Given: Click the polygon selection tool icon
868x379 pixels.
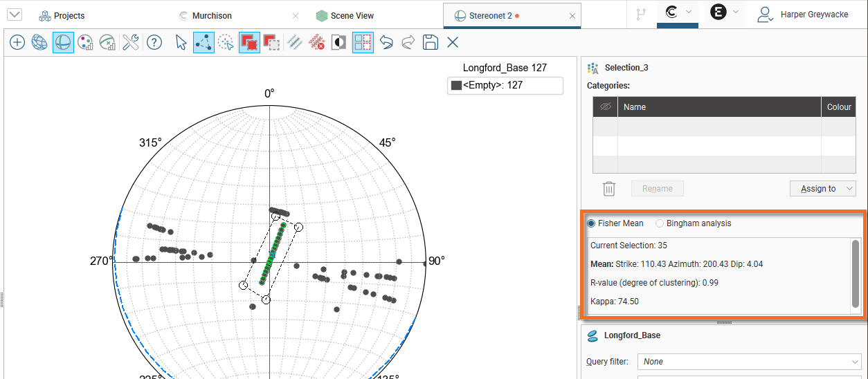Looking at the screenshot, I should point(204,43).
